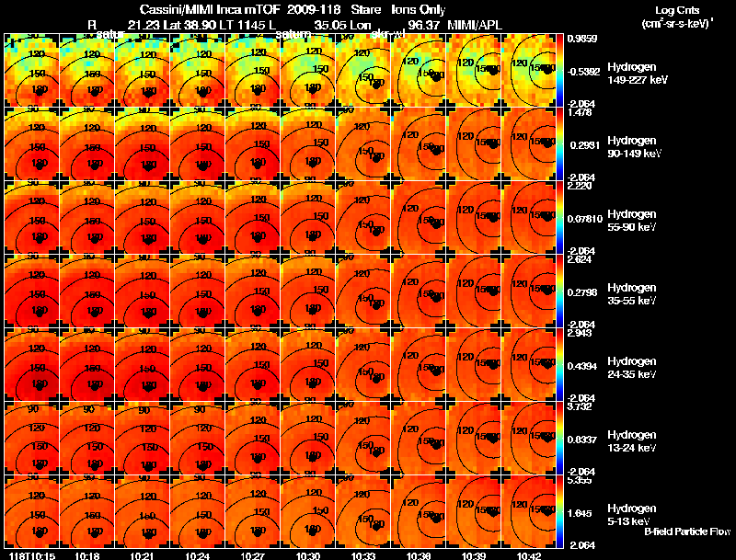Select the 90-149 keV panel at 10:24
This screenshot has height=560, width=736.
(198, 144)
